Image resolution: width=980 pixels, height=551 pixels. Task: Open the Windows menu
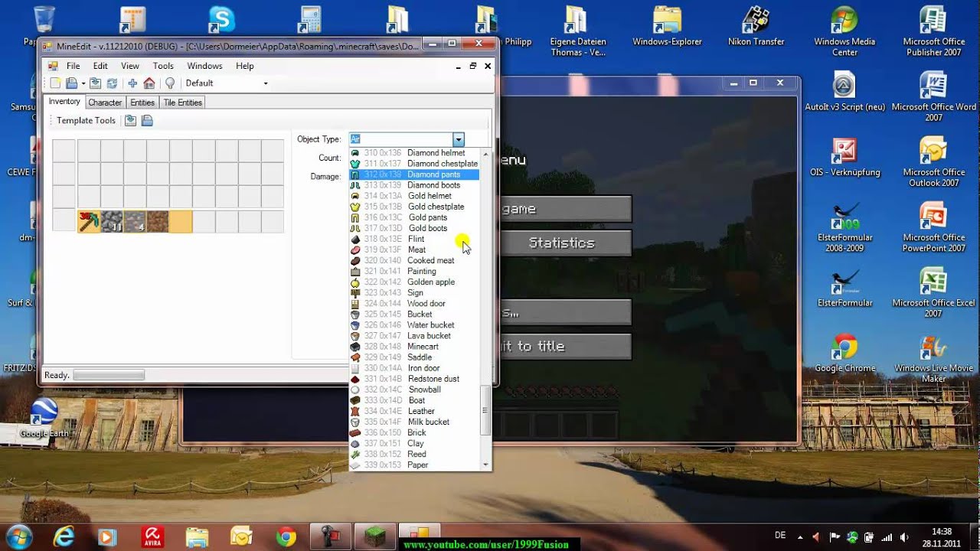point(204,66)
